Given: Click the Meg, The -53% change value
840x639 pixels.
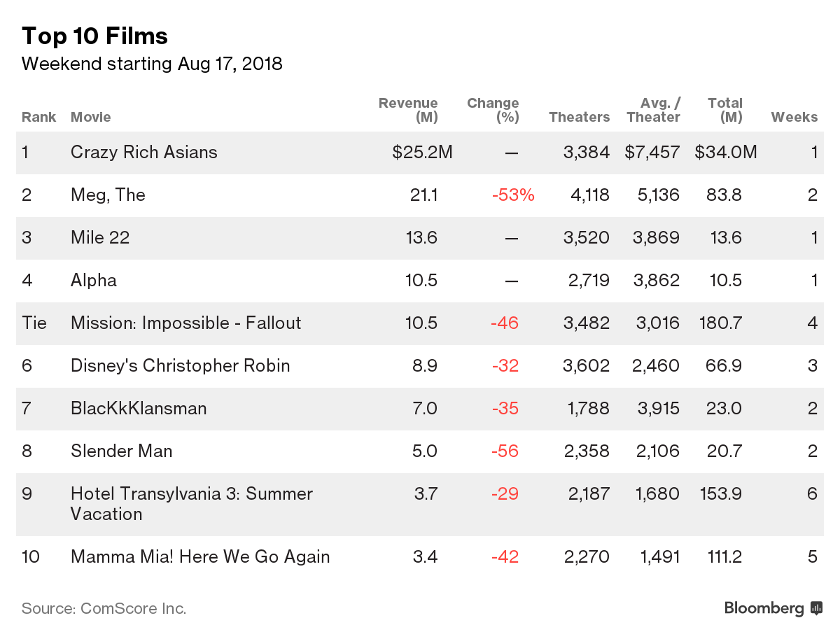Looking at the screenshot, I should coord(512,195).
